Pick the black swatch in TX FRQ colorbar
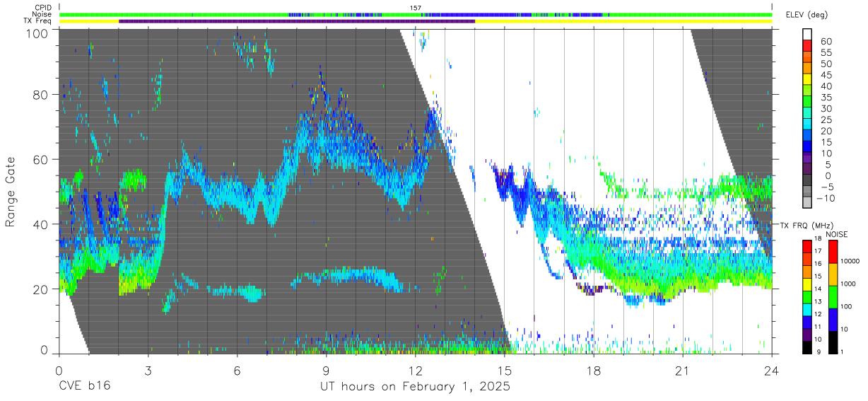The height and width of the screenshot is (401, 868). point(809,347)
